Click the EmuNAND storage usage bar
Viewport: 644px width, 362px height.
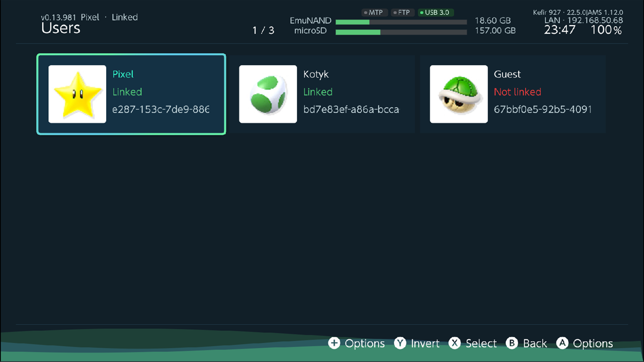point(401,22)
